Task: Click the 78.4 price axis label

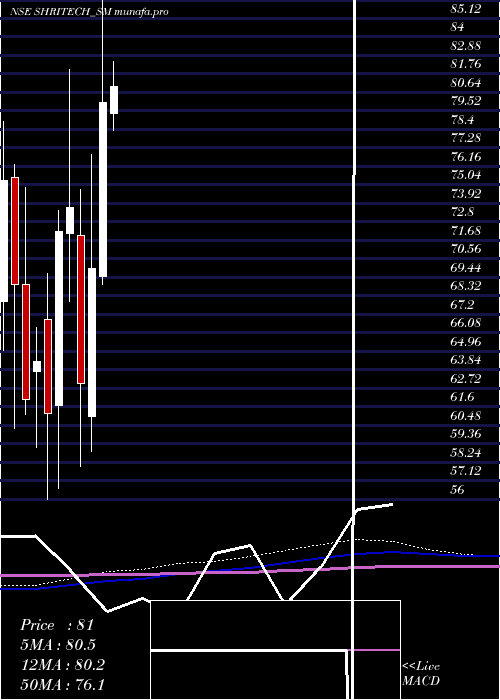Action: coord(462,120)
